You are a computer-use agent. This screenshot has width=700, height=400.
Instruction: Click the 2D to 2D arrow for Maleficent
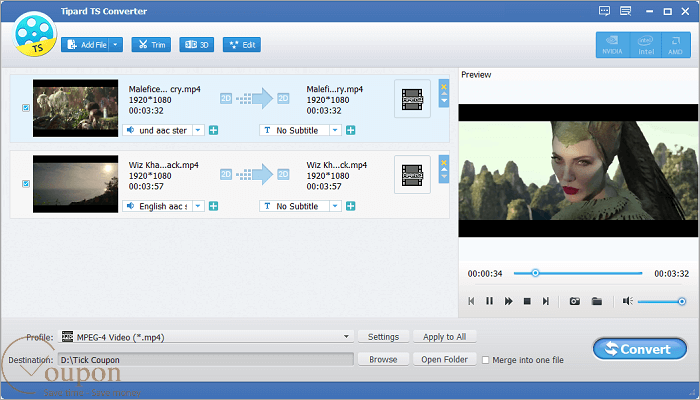coord(254,98)
